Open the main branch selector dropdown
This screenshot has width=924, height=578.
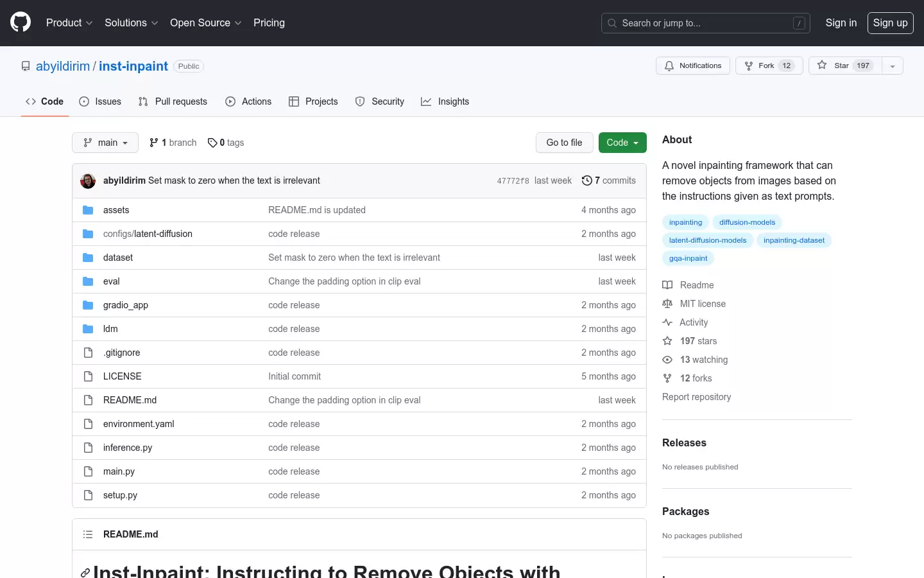(x=105, y=143)
